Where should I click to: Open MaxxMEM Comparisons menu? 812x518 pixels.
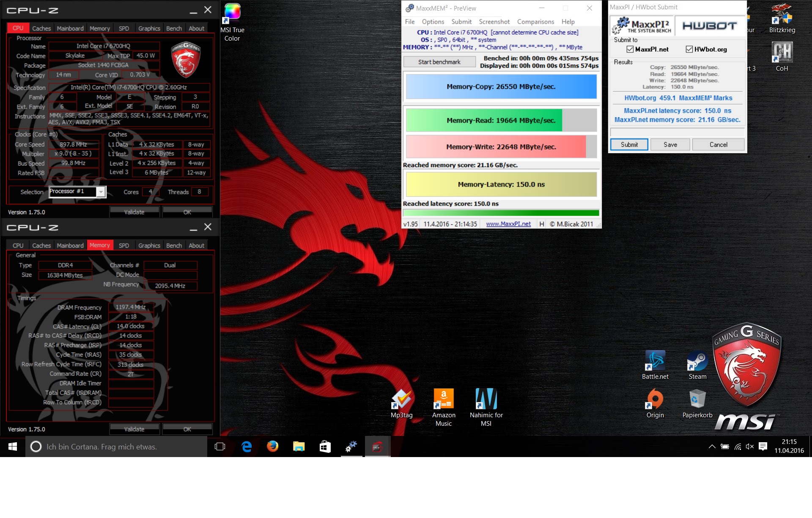[x=535, y=22]
